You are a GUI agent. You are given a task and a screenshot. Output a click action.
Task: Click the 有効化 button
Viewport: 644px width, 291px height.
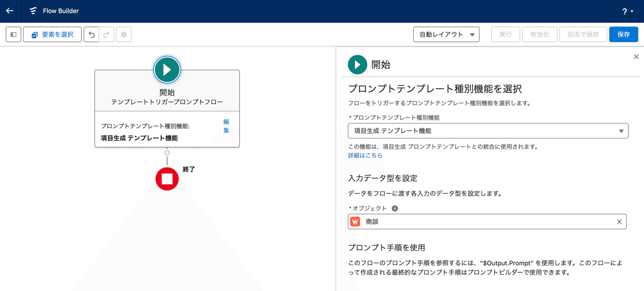(539, 34)
